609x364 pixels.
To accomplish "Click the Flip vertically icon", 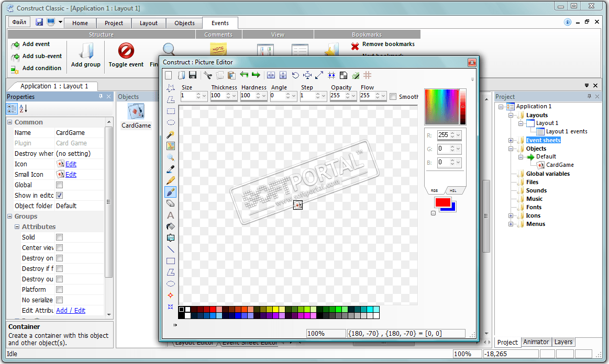I will (283, 75).
